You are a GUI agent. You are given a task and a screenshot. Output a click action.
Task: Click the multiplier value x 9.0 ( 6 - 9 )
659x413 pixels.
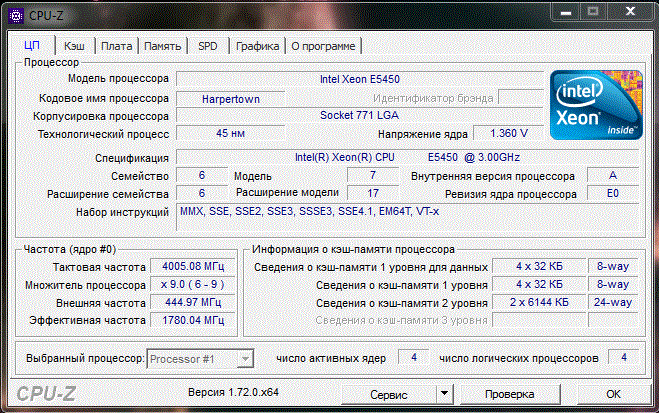(x=193, y=284)
